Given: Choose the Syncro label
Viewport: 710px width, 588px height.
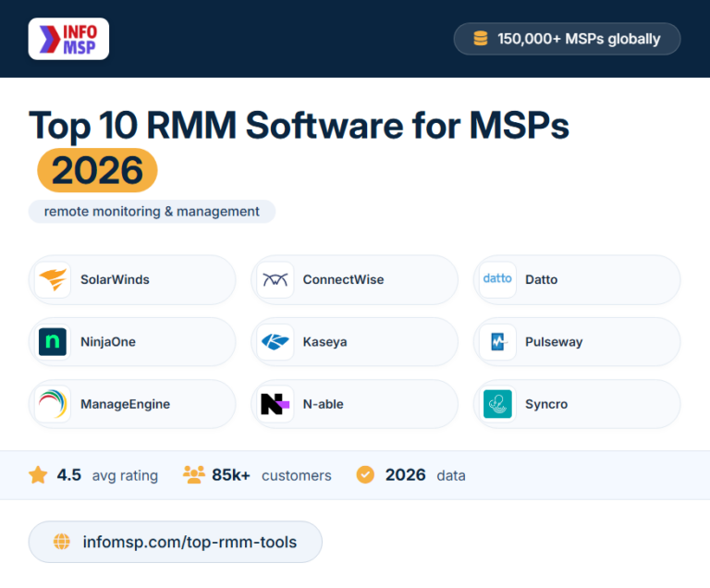Looking at the screenshot, I should click(x=546, y=404).
